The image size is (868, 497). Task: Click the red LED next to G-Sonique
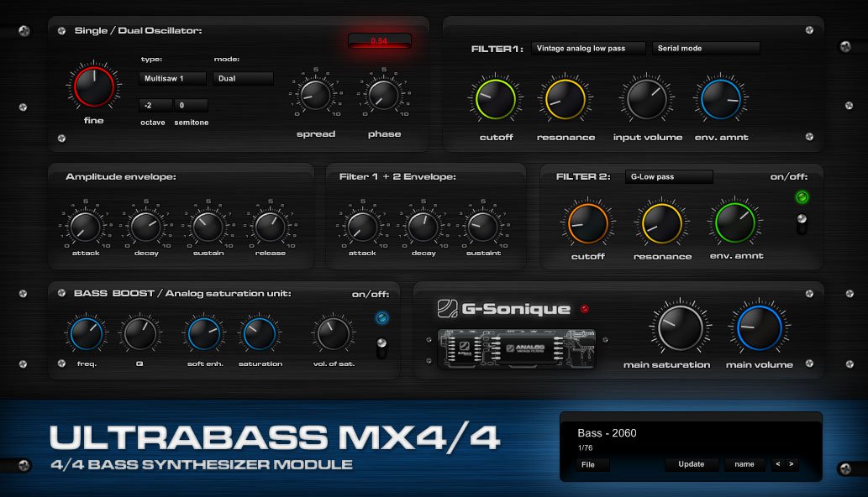[585, 309]
